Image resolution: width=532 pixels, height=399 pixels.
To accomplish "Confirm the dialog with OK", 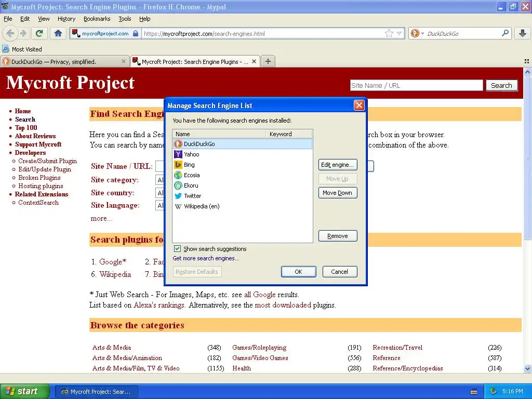I will pos(299,271).
